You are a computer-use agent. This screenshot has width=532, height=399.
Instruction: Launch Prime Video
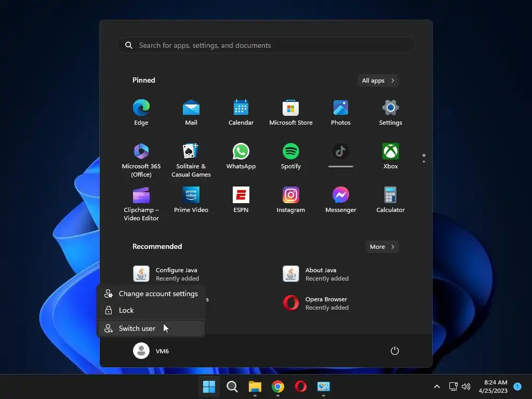(191, 200)
